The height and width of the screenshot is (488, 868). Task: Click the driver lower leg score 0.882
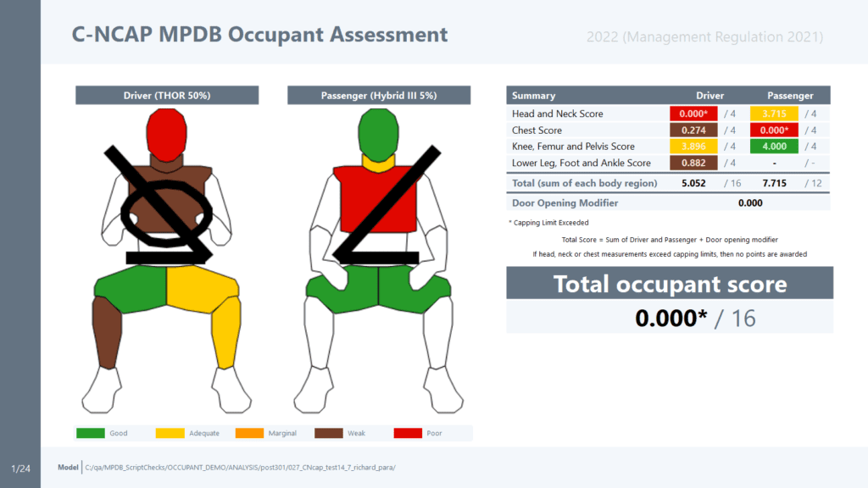tap(693, 163)
